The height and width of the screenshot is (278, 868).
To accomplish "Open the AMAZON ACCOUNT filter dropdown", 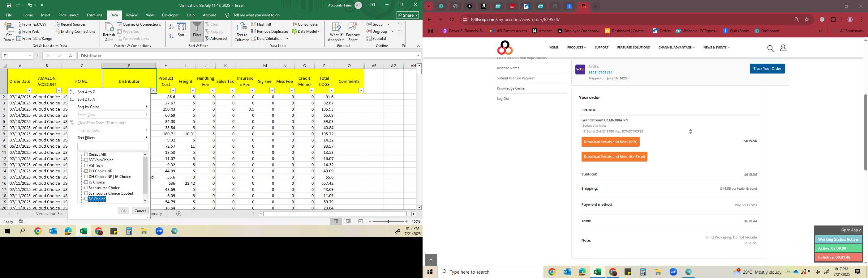I will (x=59, y=91).
